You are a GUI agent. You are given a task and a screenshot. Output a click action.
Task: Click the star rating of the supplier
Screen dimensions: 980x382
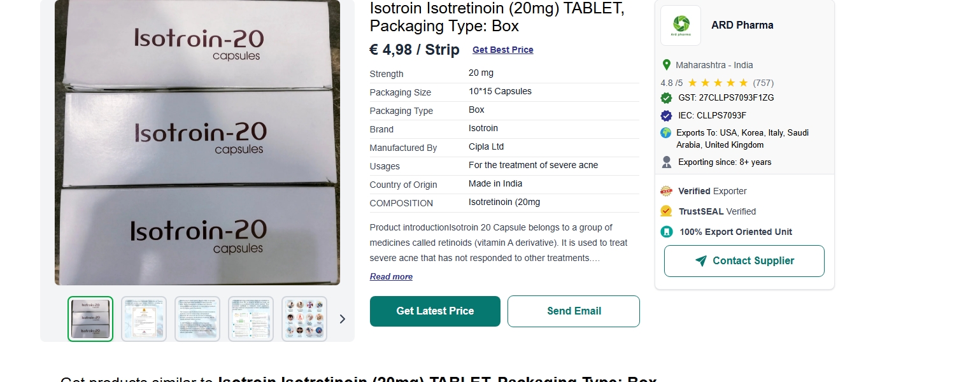point(718,83)
